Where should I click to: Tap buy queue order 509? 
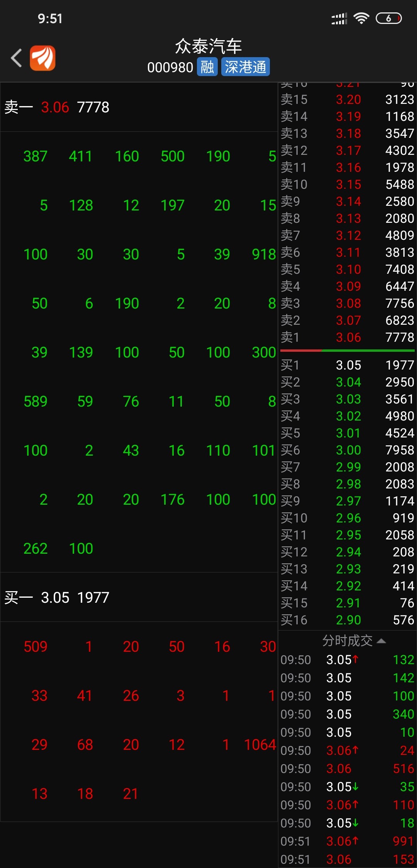pos(36,647)
